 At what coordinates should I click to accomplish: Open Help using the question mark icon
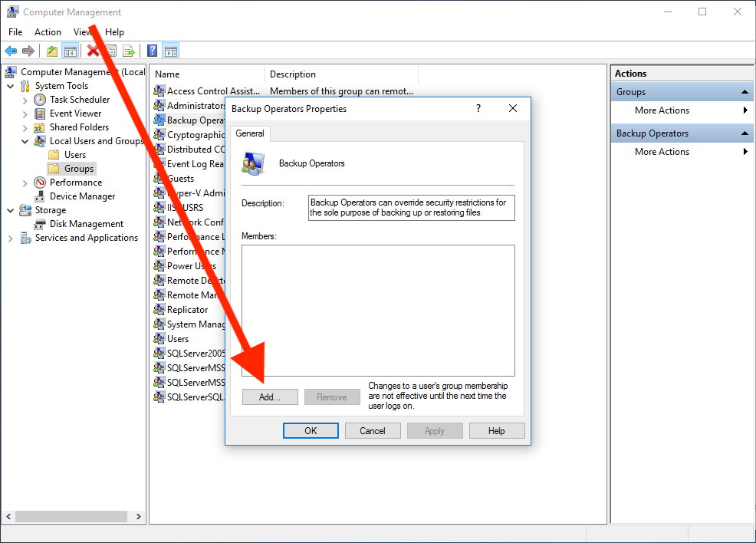[x=151, y=51]
